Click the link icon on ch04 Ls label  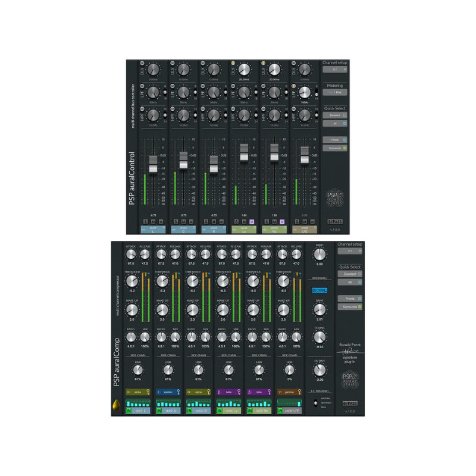(x=234, y=230)
